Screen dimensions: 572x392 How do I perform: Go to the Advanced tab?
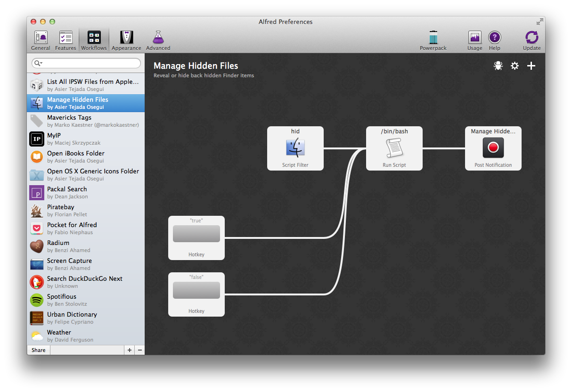(x=158, y=41)
